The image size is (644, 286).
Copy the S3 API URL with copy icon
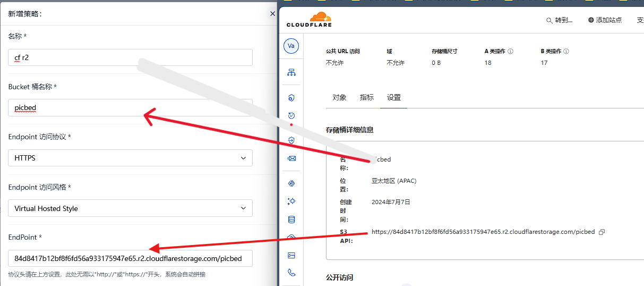602,232
